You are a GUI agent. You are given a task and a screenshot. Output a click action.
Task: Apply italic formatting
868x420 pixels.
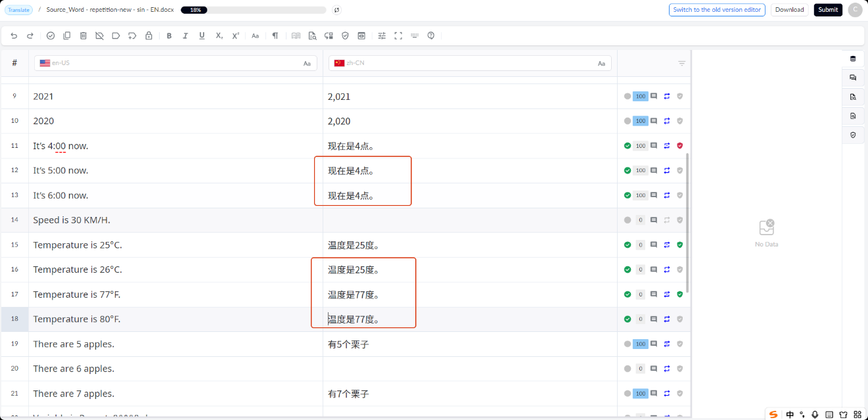pyautogui.click(x=185, y=35)
